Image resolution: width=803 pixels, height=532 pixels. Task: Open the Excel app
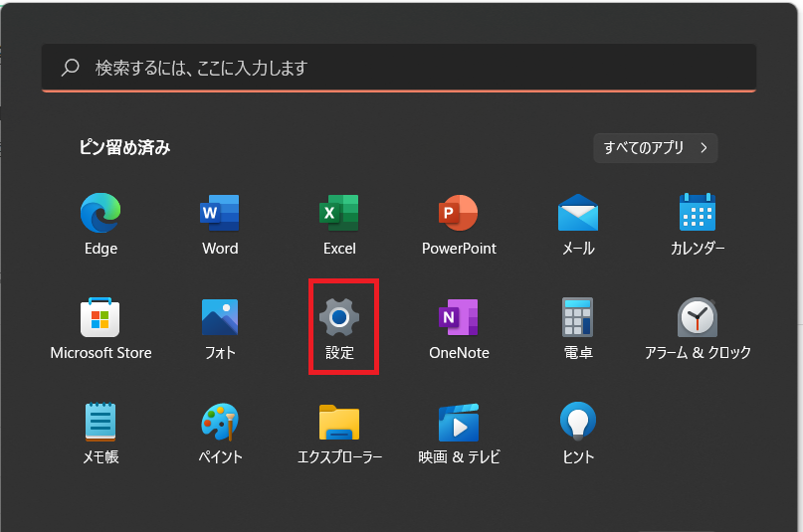[339, 224]
